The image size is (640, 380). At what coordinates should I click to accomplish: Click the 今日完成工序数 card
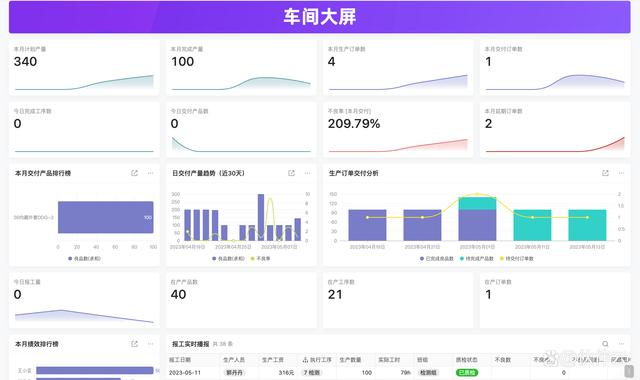[x=84, y=130]
